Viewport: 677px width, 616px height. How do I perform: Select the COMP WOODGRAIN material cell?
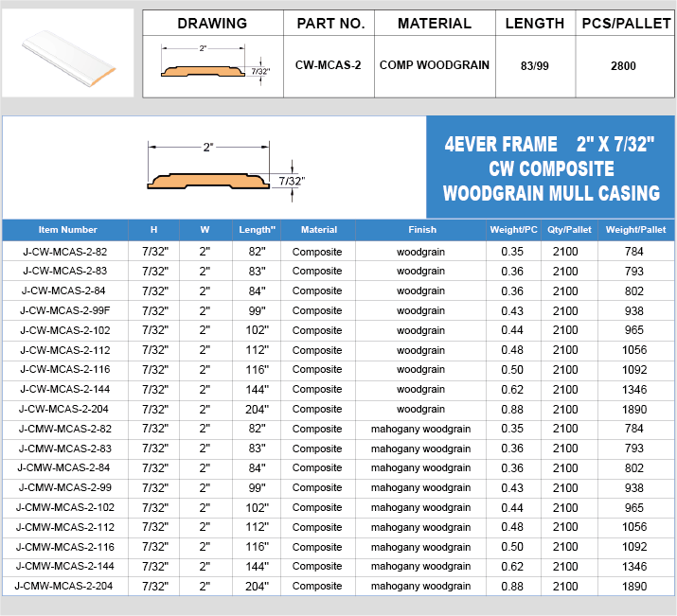click(x=435, y=65)
